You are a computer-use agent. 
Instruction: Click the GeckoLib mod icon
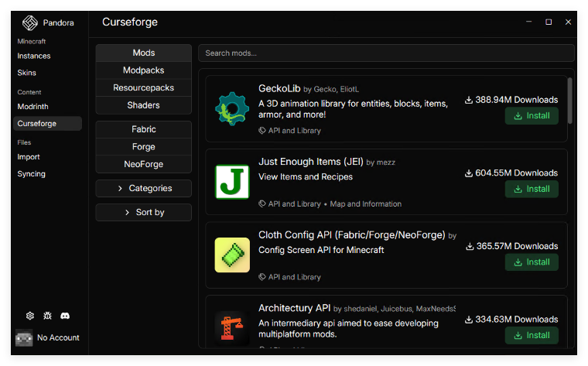point(232,109)
